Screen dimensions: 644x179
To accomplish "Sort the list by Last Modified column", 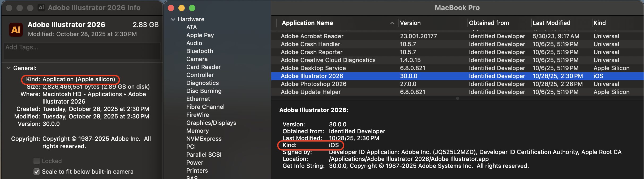I will (x=551, y=23).
